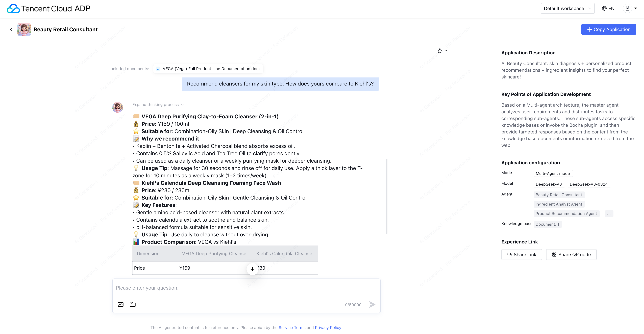
Task: Click the globe EN language switcher
Action: point(608,9)
